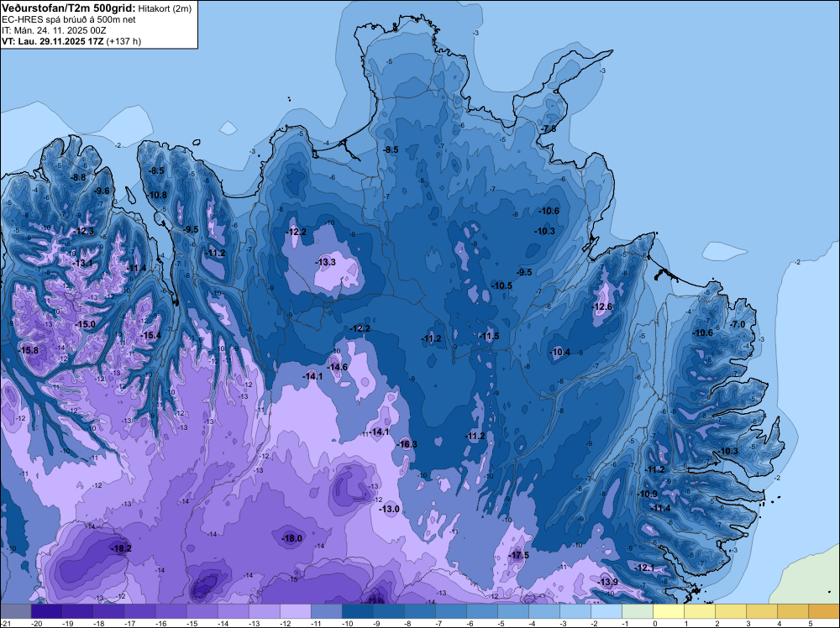
Task: Click the '(+137 h)' forecast lead text
Action: [x=123, y=41]
